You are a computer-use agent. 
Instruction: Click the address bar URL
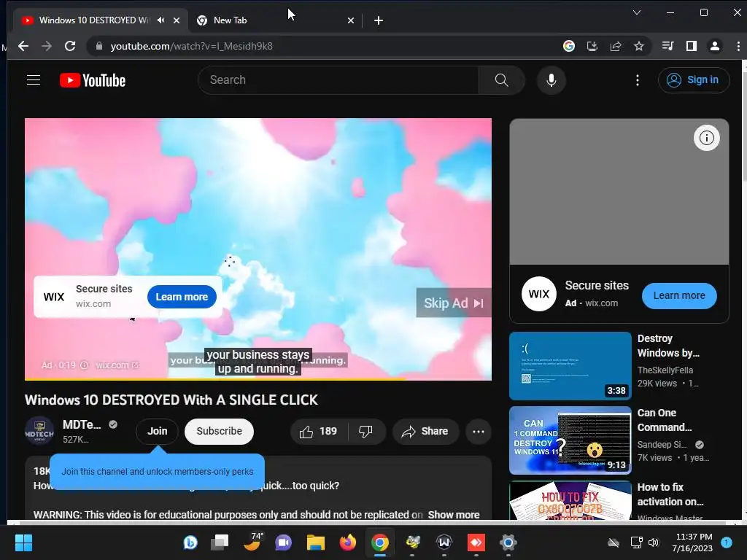(x=192, y=46)
